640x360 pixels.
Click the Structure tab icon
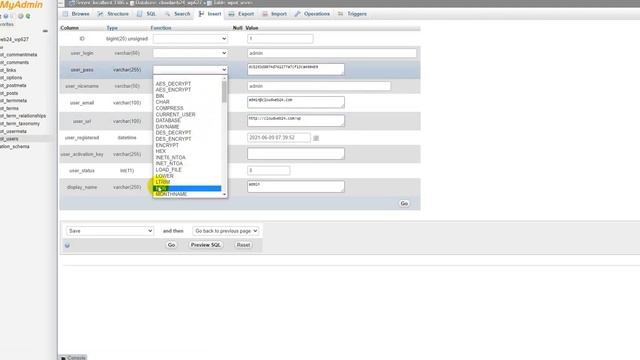pyautogui.click(x=100, y=14)
